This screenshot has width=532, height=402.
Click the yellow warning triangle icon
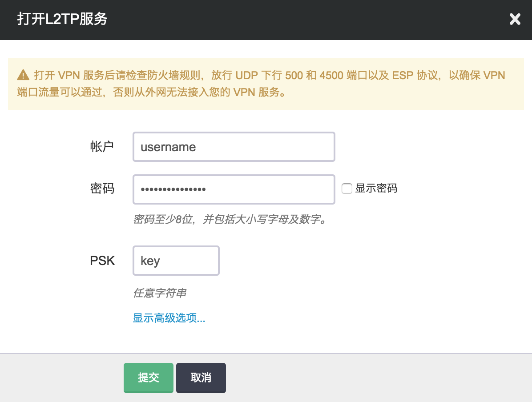click(x=23, y=75)
